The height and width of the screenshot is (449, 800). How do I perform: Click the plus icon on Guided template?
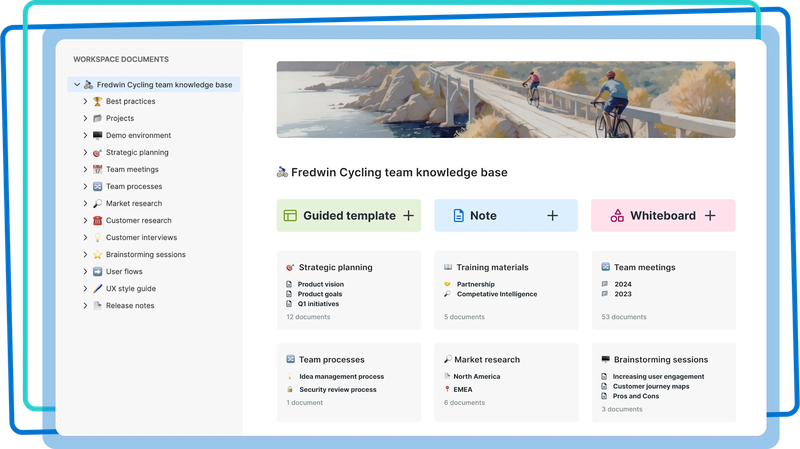tap(408, 216)
